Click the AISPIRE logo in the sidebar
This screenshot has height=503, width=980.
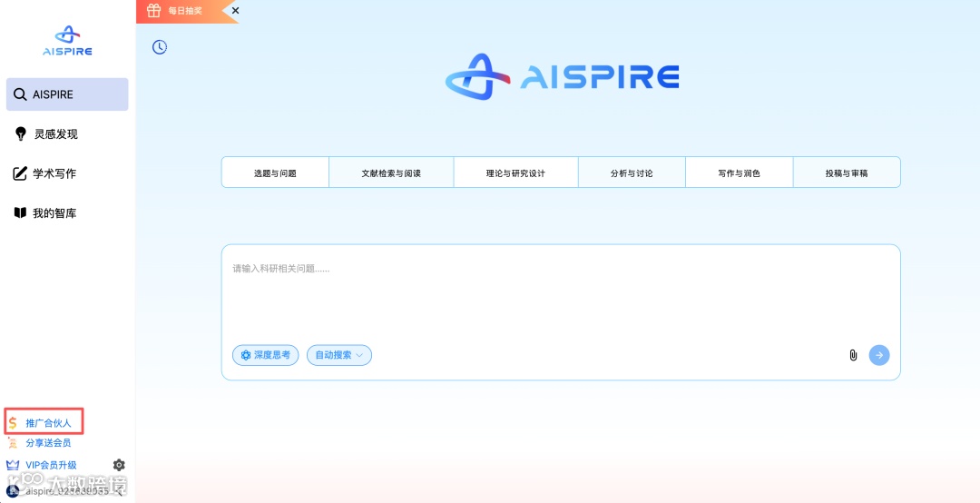point(67,41)
